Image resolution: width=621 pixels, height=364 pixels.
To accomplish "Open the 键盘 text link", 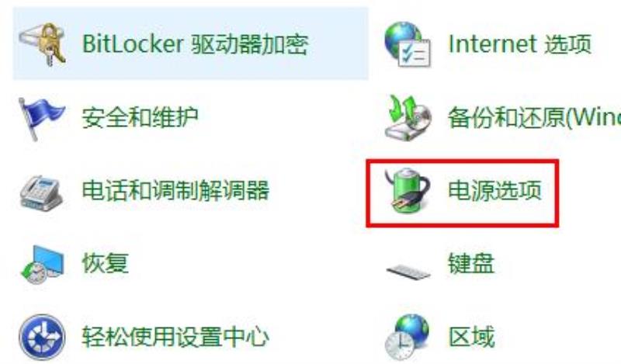I will pyautogui.click(x=471, y=263).
